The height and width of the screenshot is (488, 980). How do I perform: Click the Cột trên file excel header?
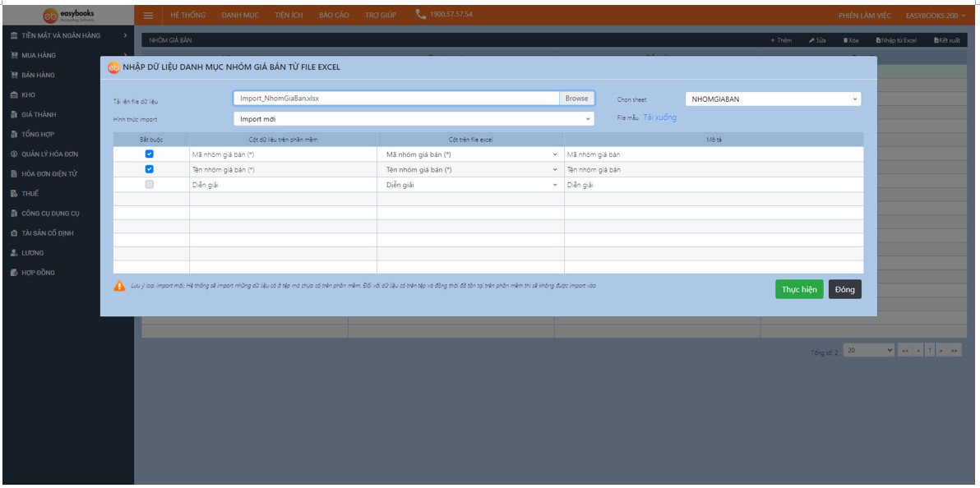[x=470, y=140]
